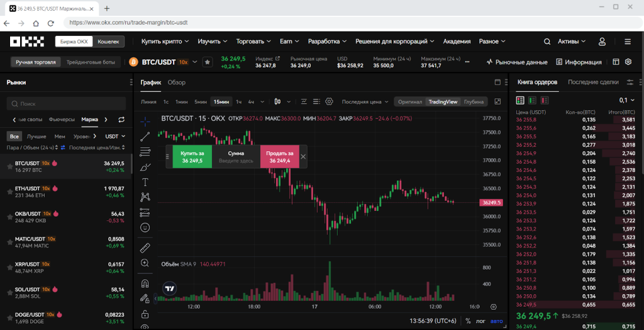Open the Обзор tab above the chart
Image resolution: width=644 pixels, height=330 pixels.
click(177, 82)
